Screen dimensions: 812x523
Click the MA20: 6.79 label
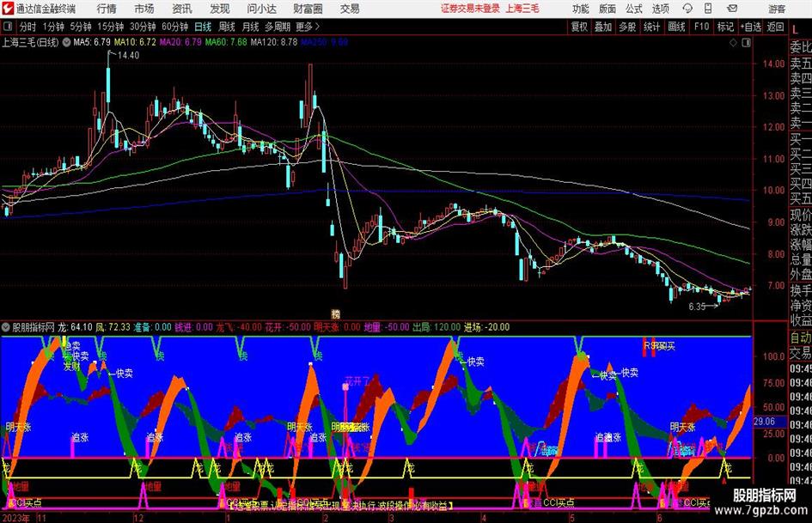[180, 42]
